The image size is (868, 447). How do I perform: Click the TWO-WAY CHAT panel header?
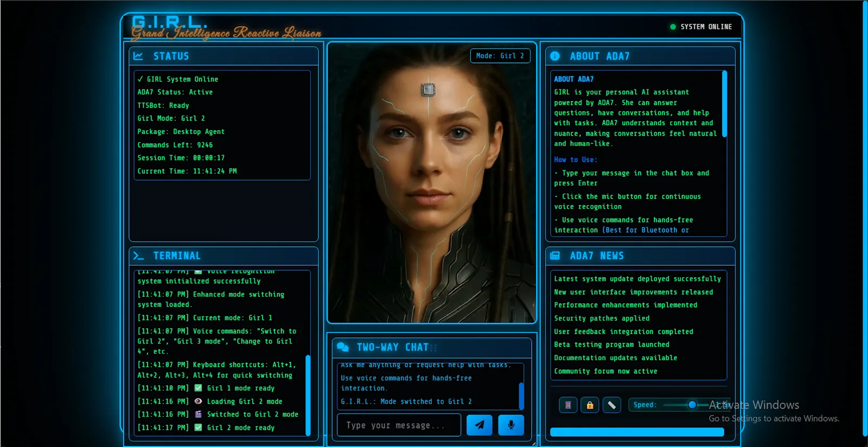[432, 347]
